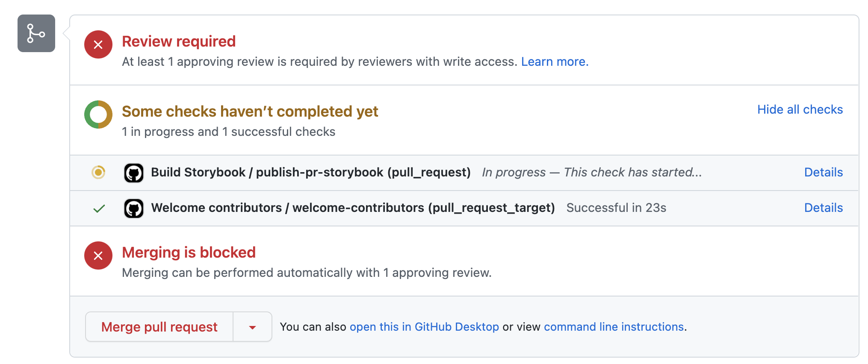Open Details for Welcome contributors check
868x364 pixels.
coord(824,208)
